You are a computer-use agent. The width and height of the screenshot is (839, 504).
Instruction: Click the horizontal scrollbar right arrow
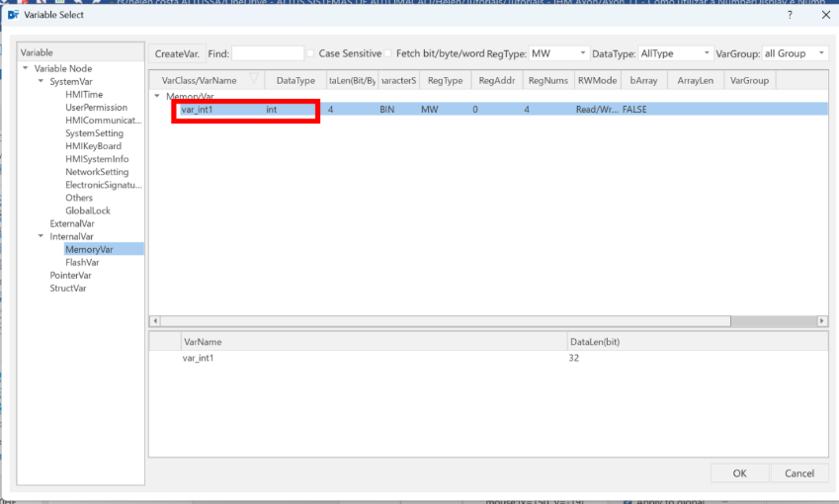[822, 321]
